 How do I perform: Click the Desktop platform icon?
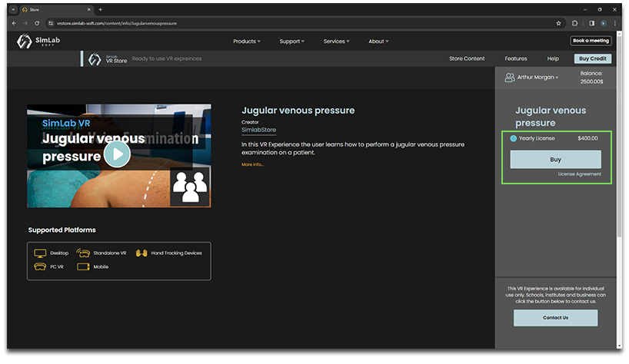point(40,253)
